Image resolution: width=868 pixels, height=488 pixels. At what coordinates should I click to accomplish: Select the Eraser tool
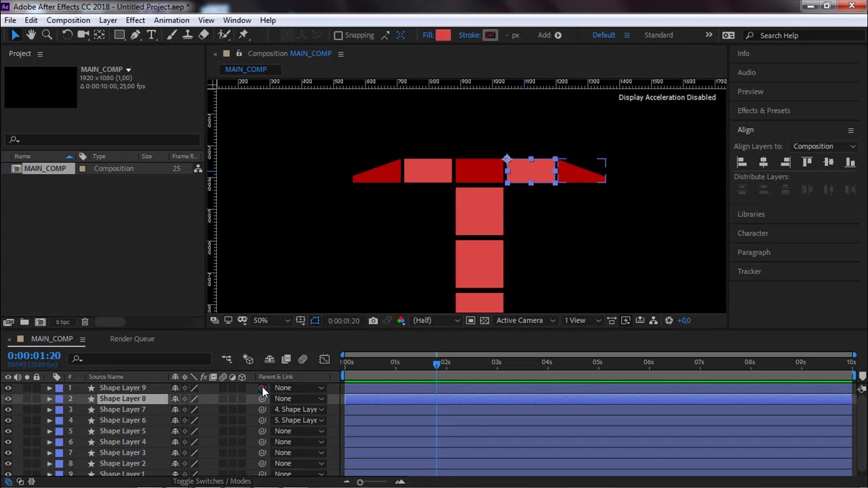[203, 35]
